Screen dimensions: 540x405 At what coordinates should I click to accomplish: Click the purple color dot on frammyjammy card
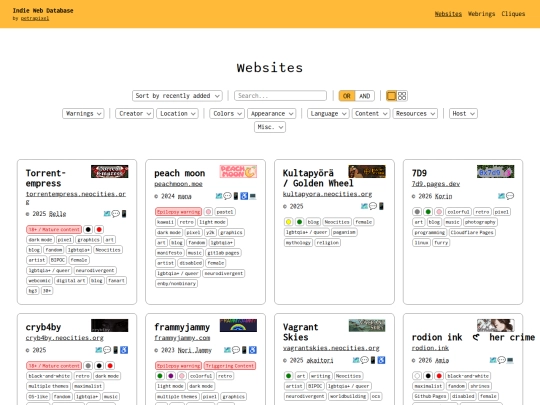click(x=171, y=376)
